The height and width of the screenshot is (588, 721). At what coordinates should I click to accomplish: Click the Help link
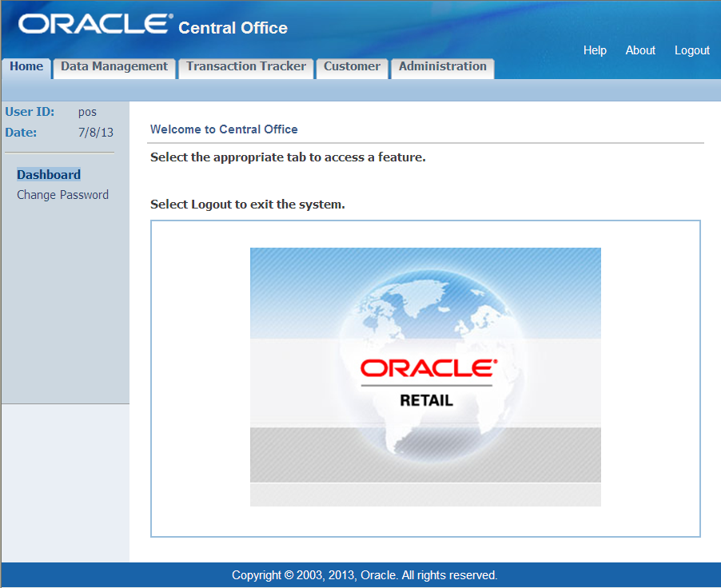pyautogui.click(x=595, y=50)
